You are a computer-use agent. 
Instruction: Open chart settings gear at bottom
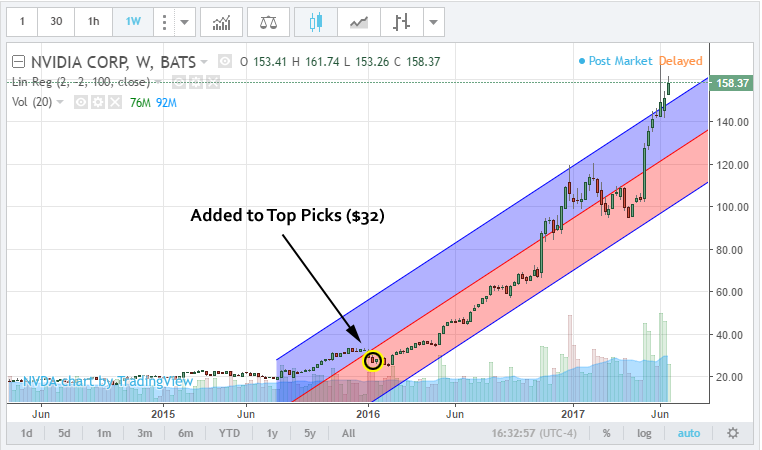[x=733, y=433]
